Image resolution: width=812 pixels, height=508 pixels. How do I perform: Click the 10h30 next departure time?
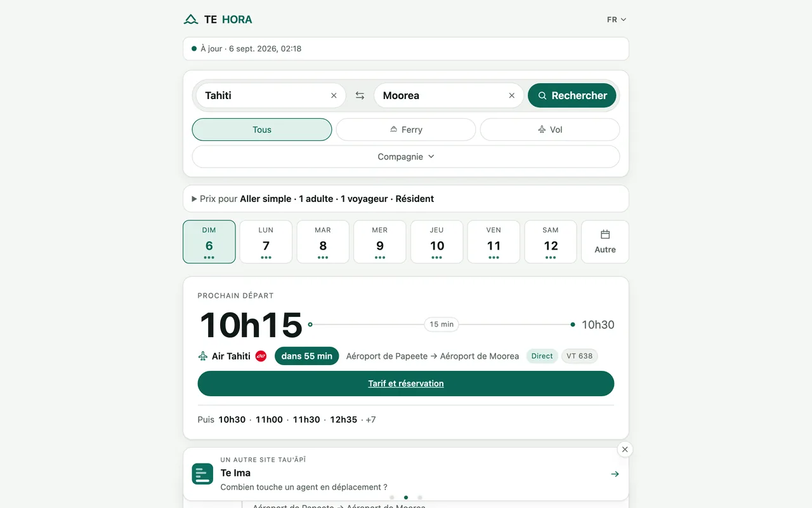click(x=232, y=420)
